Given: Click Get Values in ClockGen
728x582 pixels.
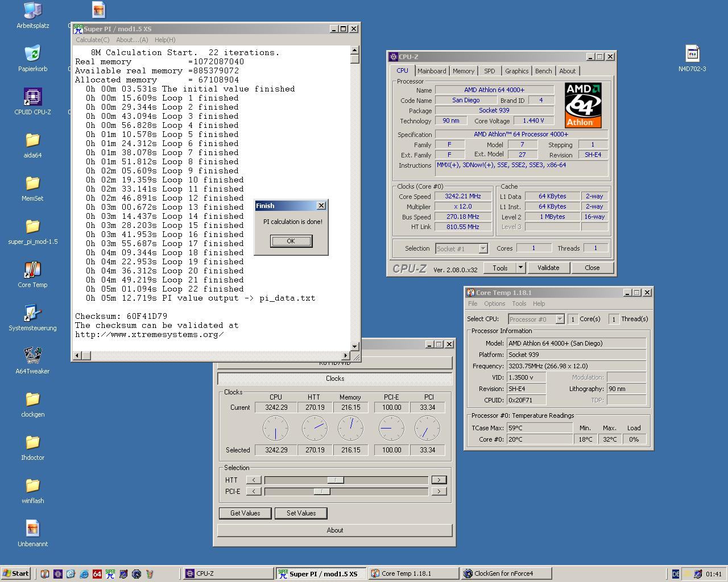Looking at the screenshot, I should [x=245, y=513].
